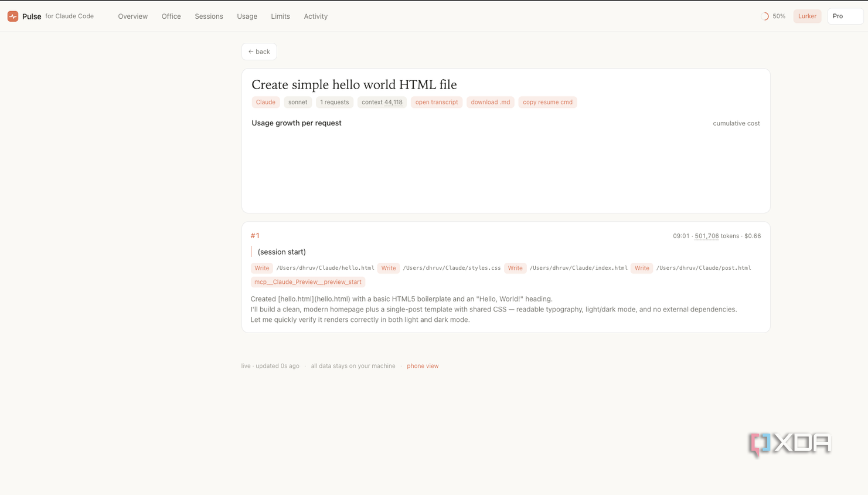Click the sonnet model tag
868x495 pixels.
point(298,102)
